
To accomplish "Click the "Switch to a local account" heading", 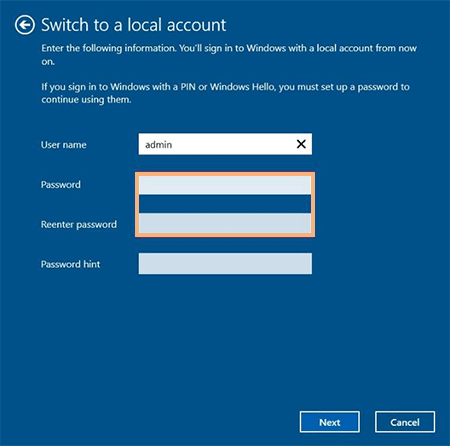I will click(134, 25).
